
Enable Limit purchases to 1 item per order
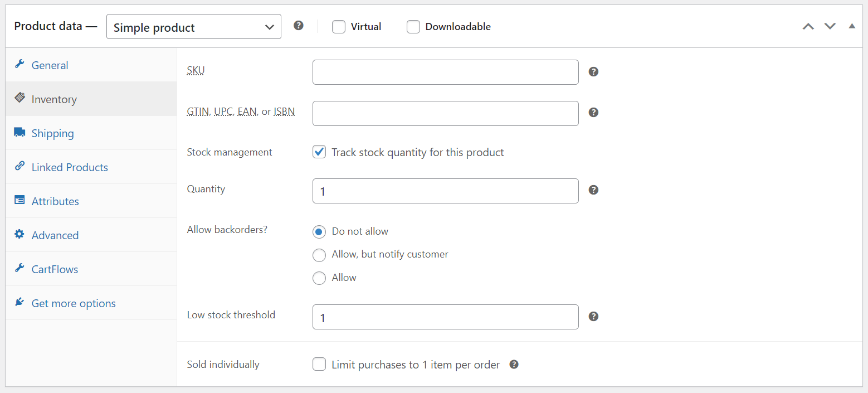(x=319, y=364)
